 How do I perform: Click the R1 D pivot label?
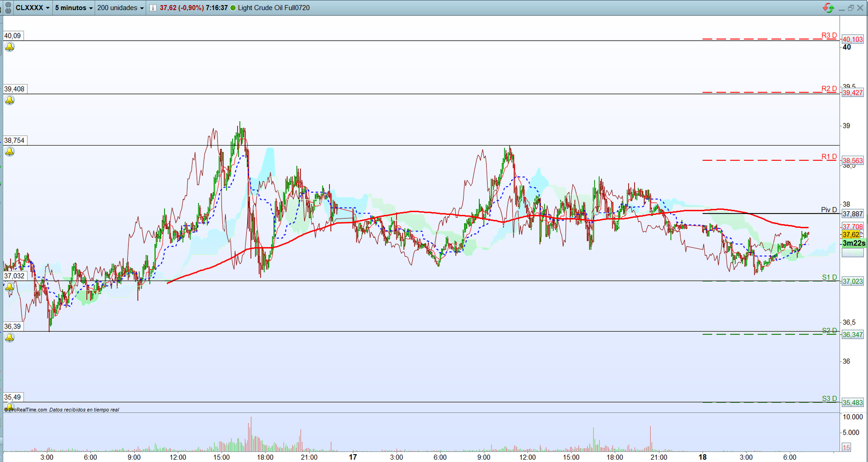click(829, 157)
